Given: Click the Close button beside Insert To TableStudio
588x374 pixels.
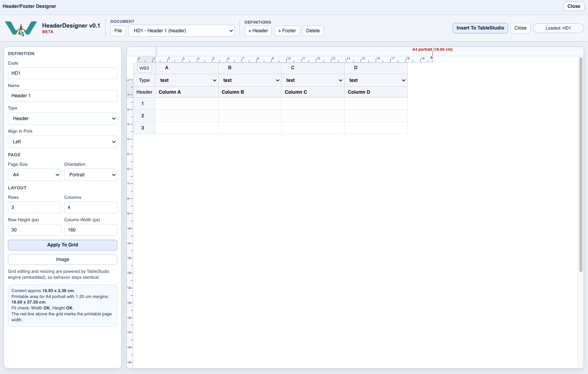Looking at the screenshot, I should pos(520,28).
